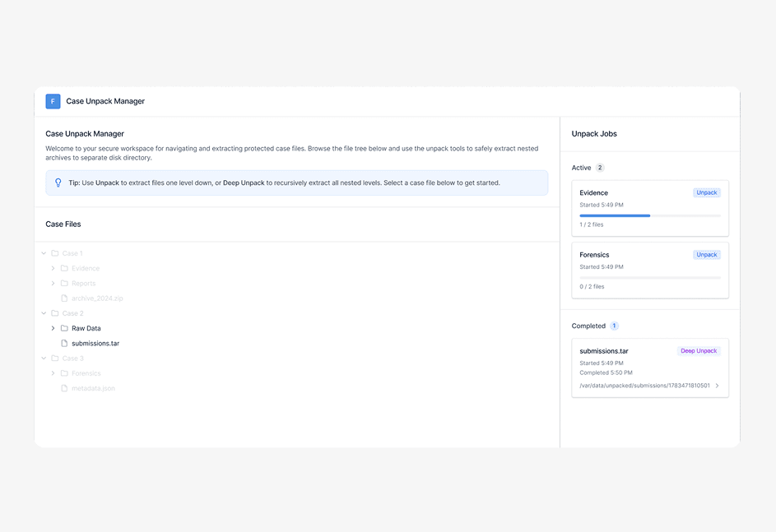The height and width of the screenshot is (532, 776).
Task: Click the Deep Unpack badge on submissions.tar
Action: (699, 351)
